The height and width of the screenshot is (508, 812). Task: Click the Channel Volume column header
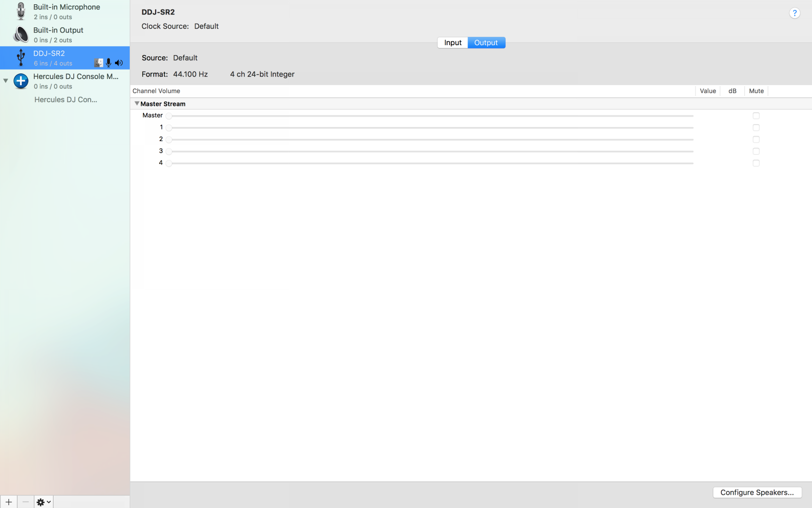coord(156,91)
